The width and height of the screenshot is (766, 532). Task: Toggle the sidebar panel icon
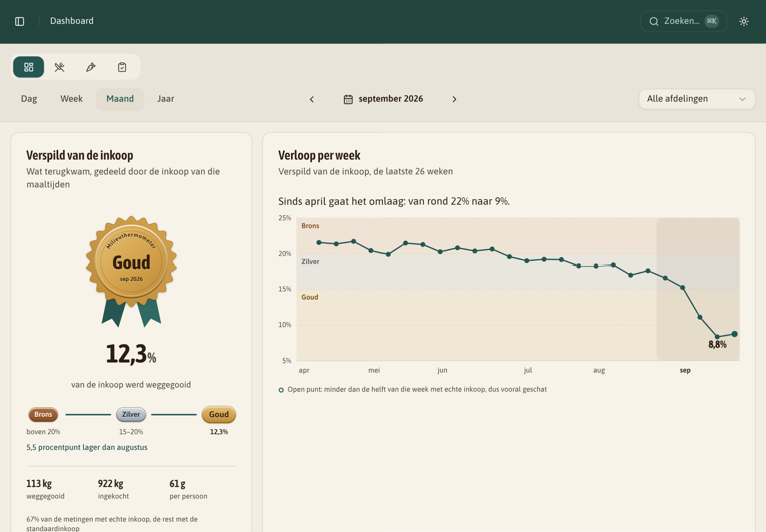coord(20,21)
